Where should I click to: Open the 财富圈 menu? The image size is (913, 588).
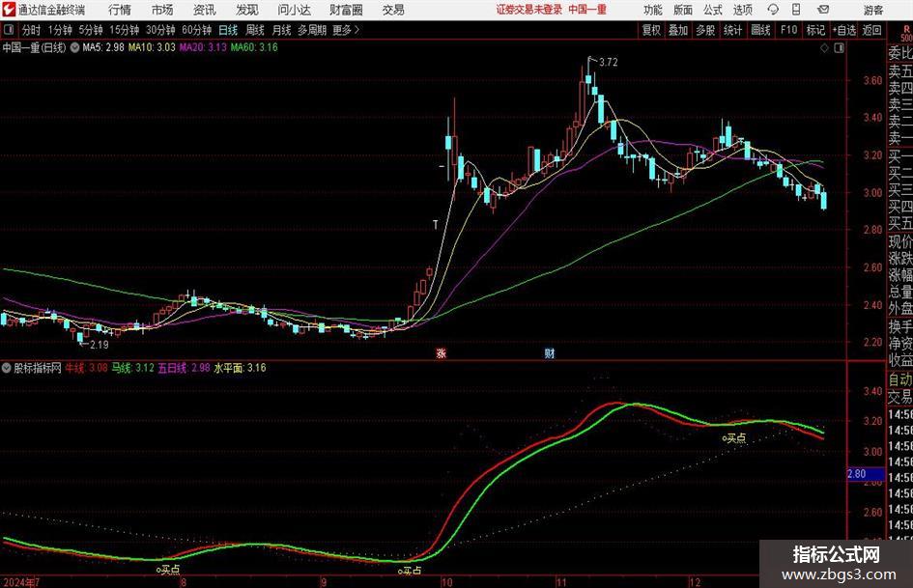click(x=346, y=10)
